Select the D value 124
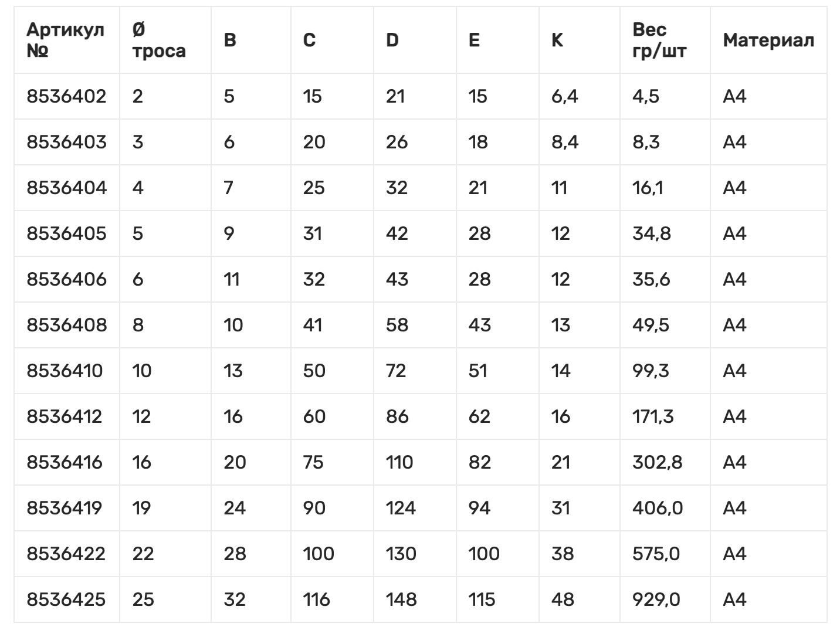Viewport: 840px width, 637px height. pos(401,508)
